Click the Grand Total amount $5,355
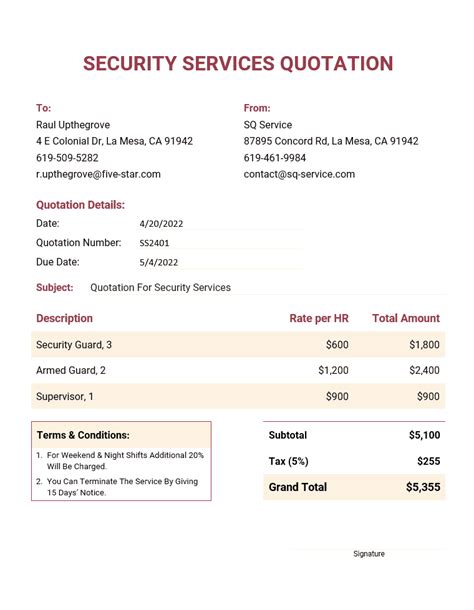Image resolution: width=474 pixels, height=610 pixels. [x=423, y=487]
